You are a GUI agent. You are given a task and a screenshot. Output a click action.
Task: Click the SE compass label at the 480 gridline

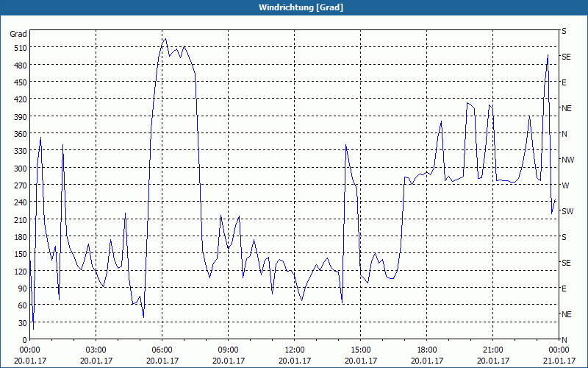(566, 57)
